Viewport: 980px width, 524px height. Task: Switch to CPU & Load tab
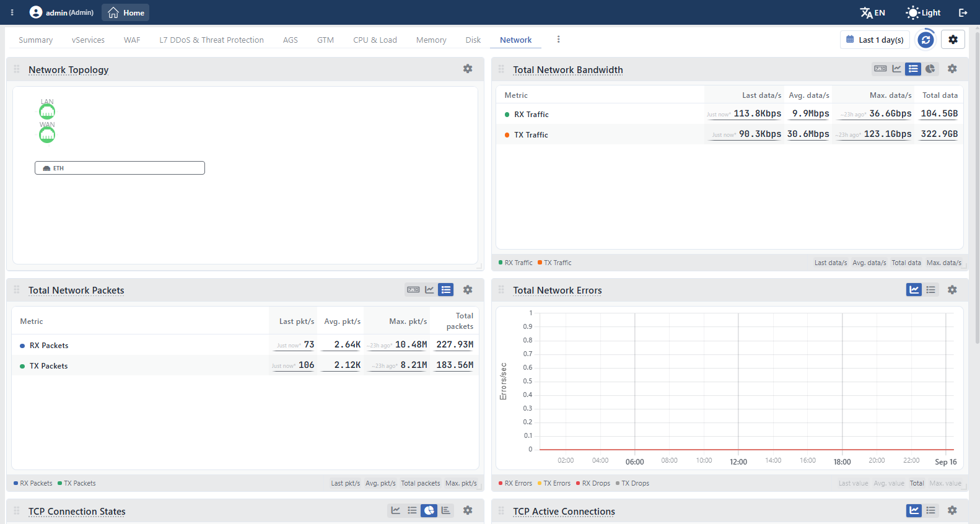pyautogui.click(x=375, y=40)
